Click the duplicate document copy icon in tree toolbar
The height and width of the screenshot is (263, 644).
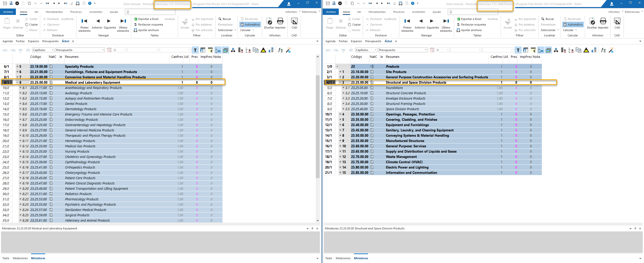point(256,50)
